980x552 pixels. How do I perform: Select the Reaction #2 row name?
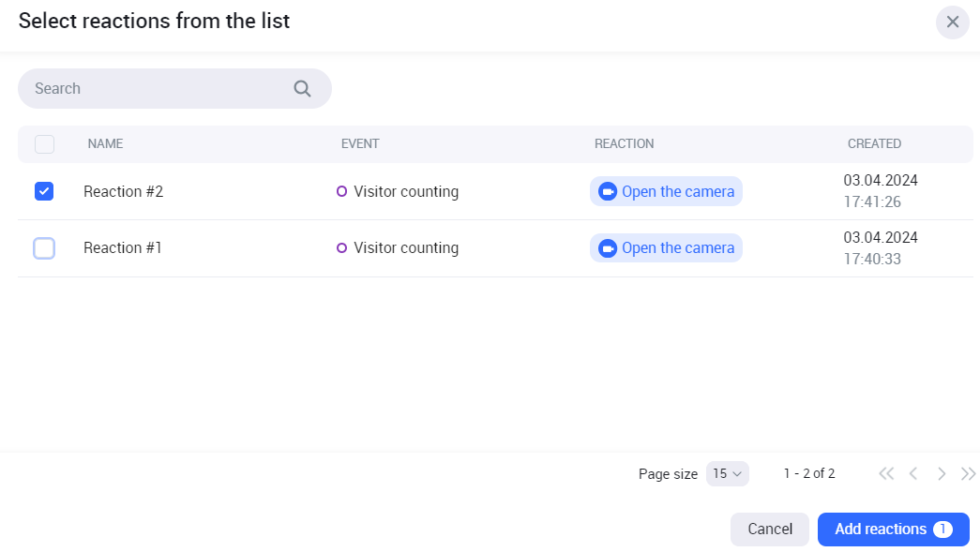point(123,191)
